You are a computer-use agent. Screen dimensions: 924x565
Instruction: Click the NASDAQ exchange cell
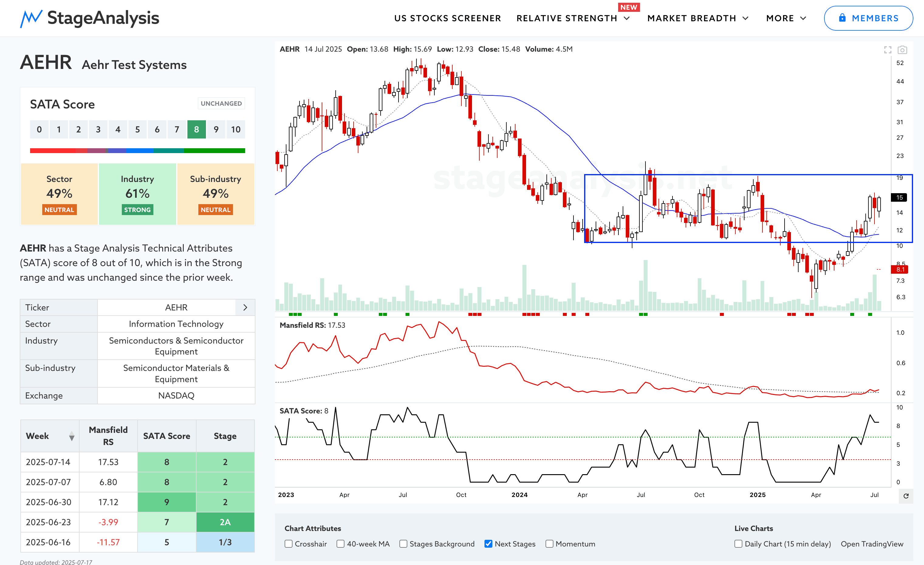[176, 395]
